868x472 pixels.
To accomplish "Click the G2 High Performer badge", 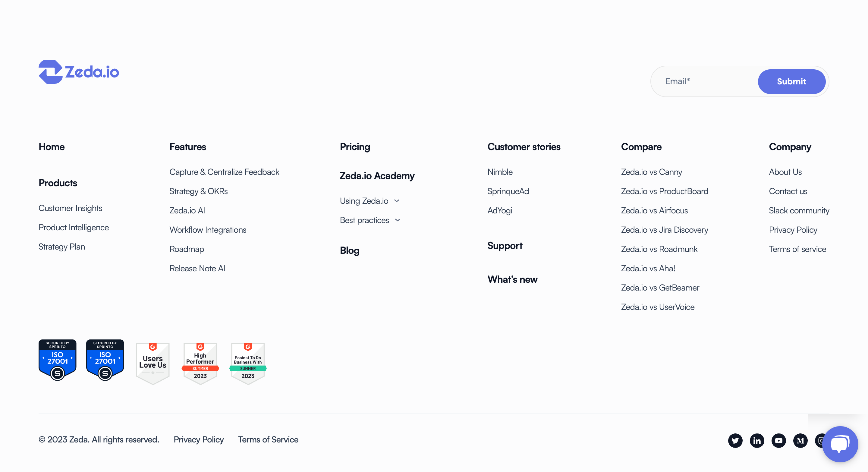I will [x=200, y=363].
